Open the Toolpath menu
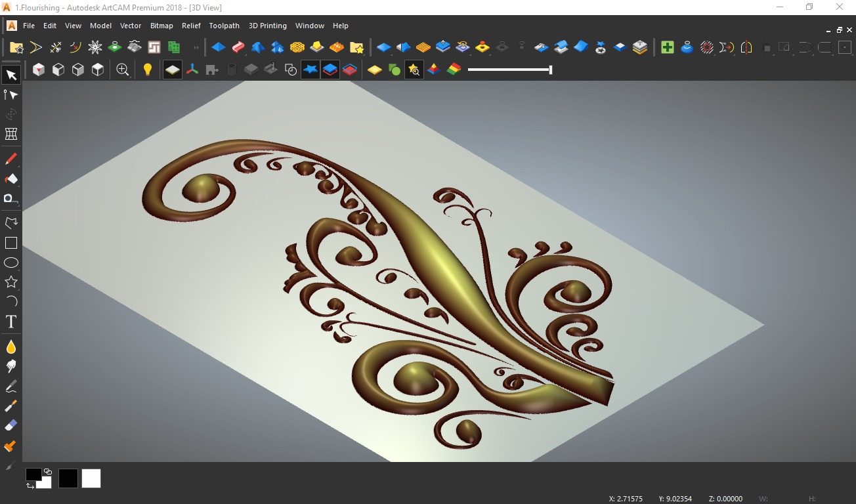 pyautogui.click(x=224, y=26)
